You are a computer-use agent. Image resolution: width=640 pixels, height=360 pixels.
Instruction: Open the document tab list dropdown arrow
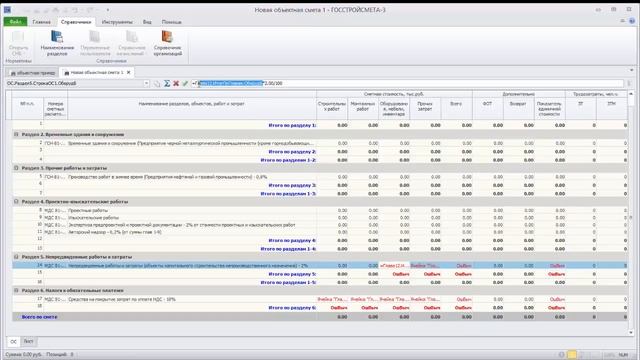coord(631,70)
